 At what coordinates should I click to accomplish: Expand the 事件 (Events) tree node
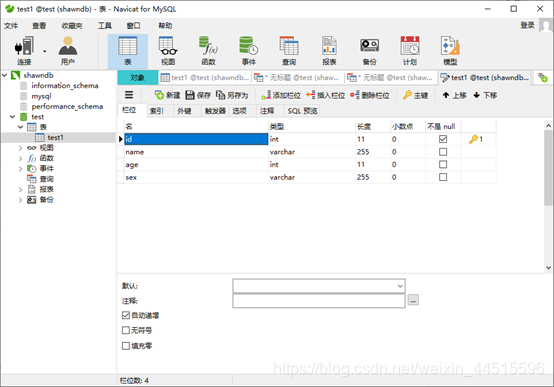coord(20,169)
